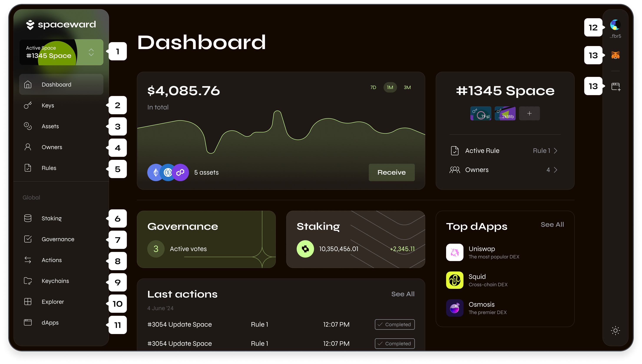Click the Osmosis dApp icon
The image size is (642, 364).
[455, 308]
